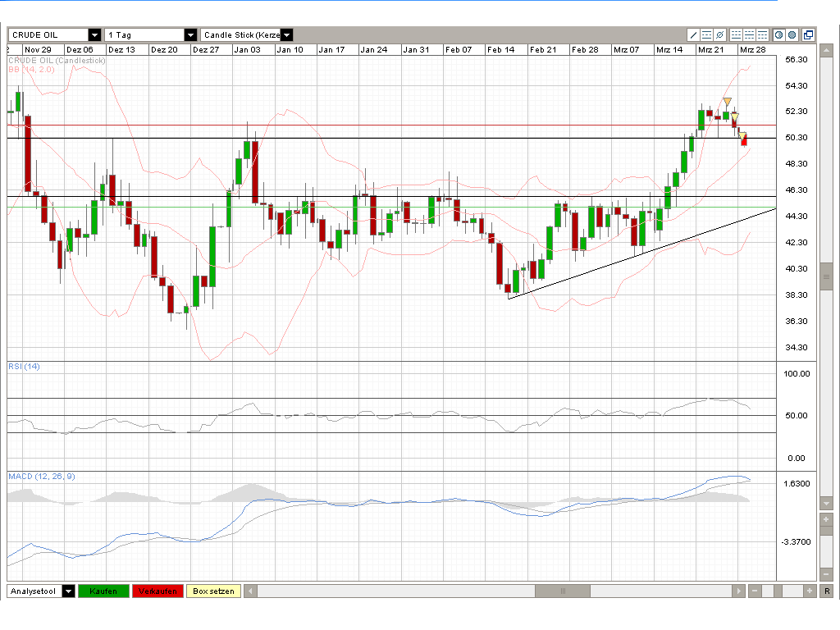Choose the third grid line style icon
Image resolution: width=840 pixels, height=630 pixels.
762,34
